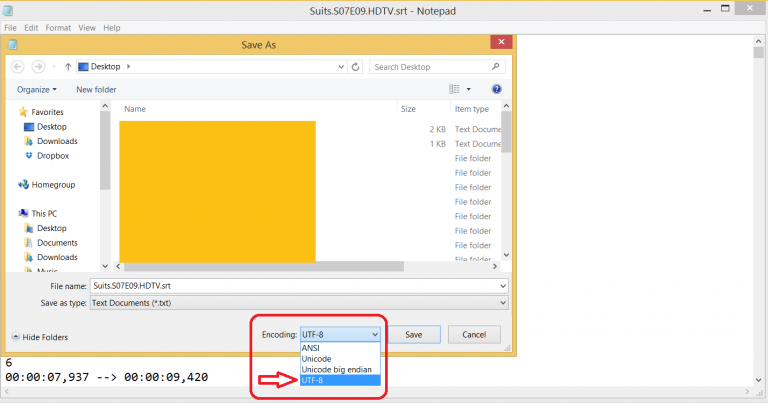Choose UTF-8 from encoding list

(314, 380)
